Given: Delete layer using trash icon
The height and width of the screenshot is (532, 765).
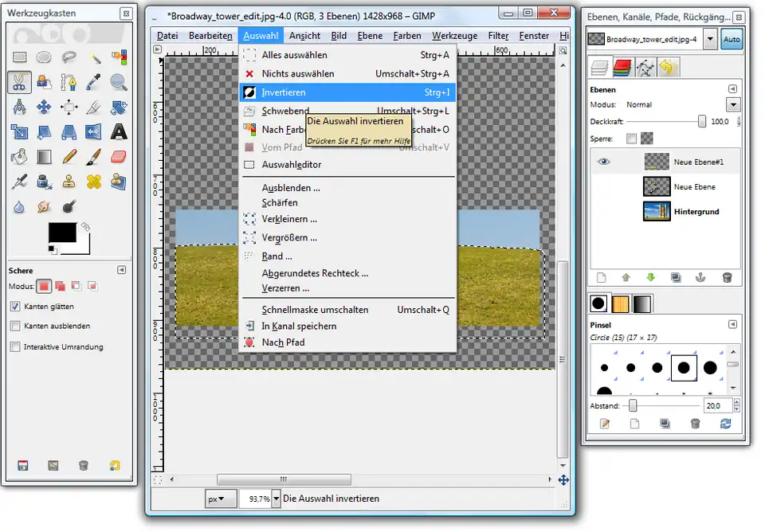Looking at the screenshot, I should coord(727,277).
